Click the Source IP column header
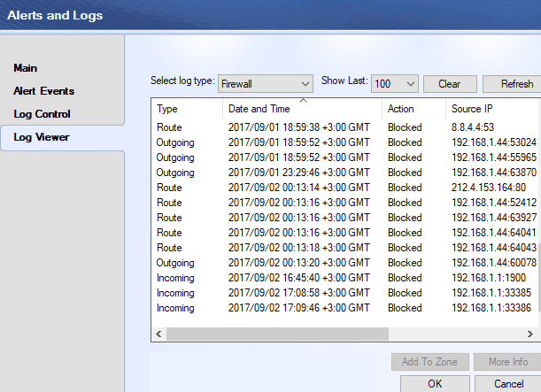The height and width of the screenshot is (392, 541). click(x=472, y=109)
